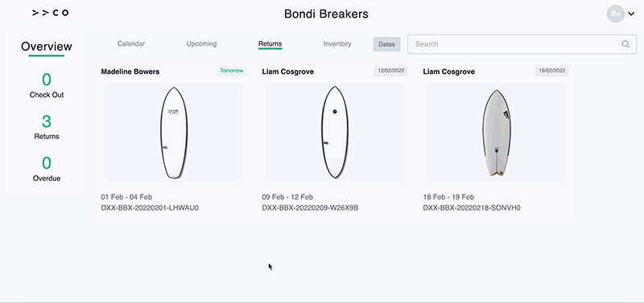This screenshot has height=303, width=644.
Task: Select the Returns count of 3
Action: (47, 121)
